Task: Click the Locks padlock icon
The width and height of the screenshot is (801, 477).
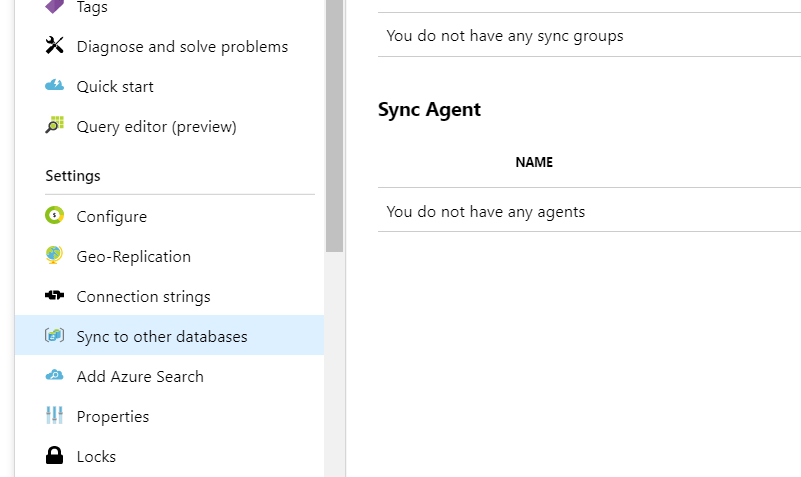Action: 54,455
